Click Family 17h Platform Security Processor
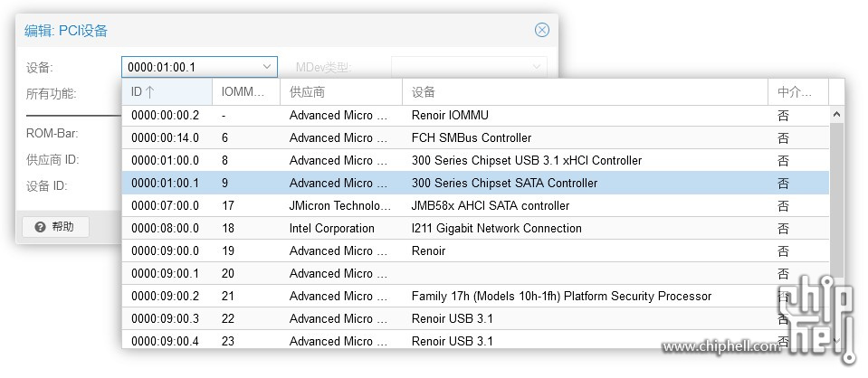The image size is (868, 378). point(562,296)
